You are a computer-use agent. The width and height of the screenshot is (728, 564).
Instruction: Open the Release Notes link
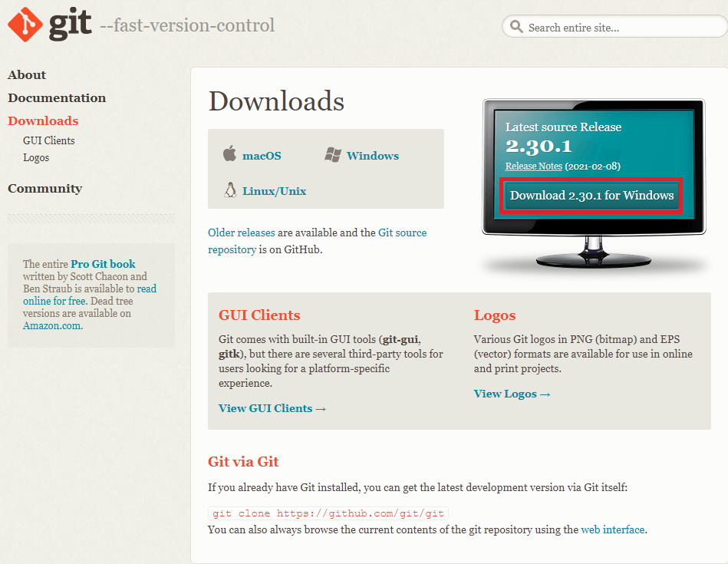point(533,167)
